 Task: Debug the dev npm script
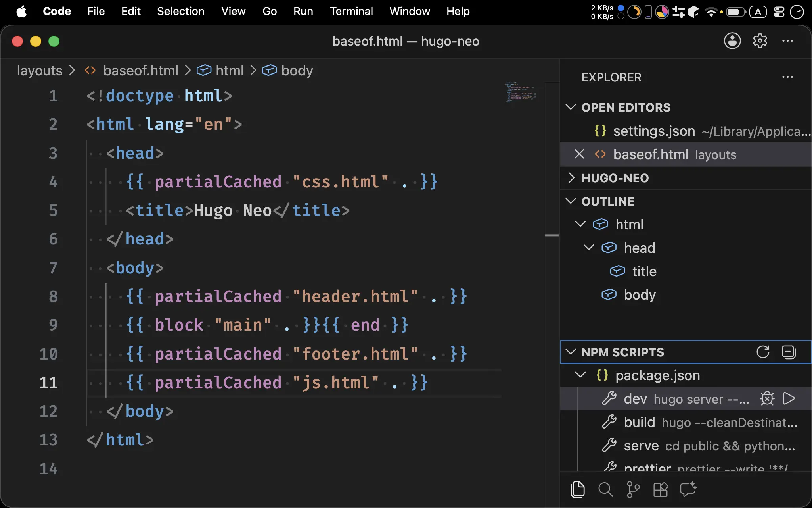(767, 398)
